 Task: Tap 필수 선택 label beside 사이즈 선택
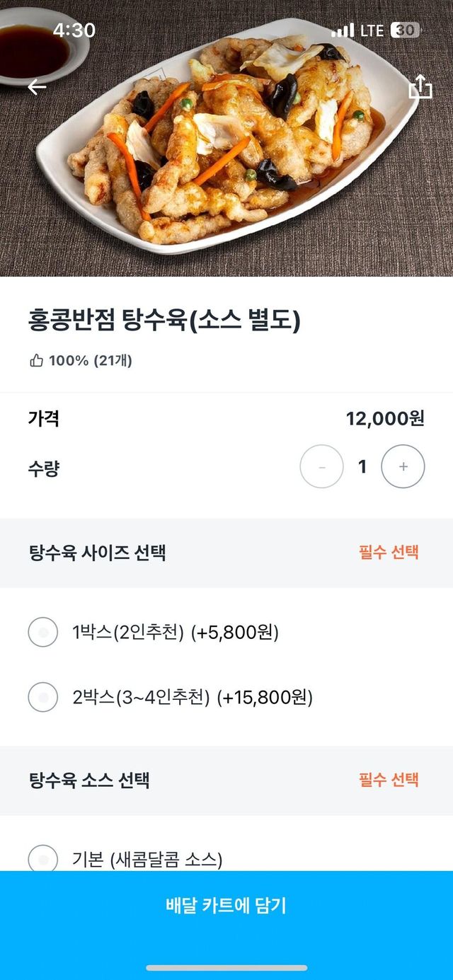coord(389,553)
